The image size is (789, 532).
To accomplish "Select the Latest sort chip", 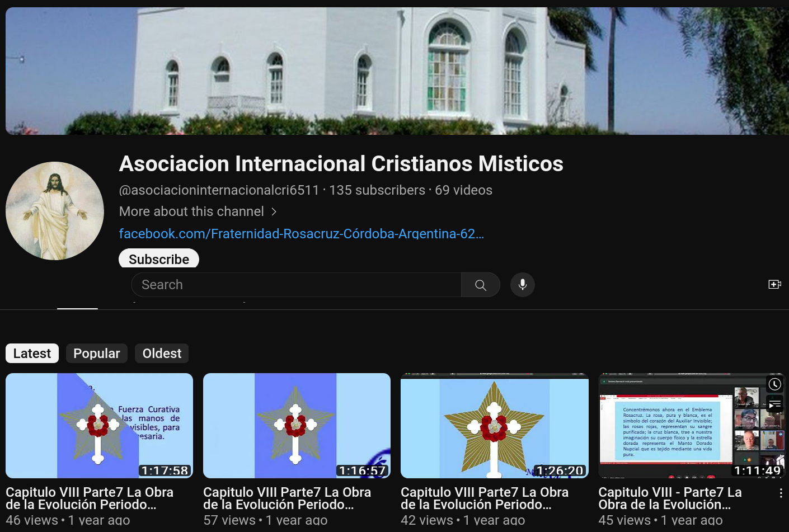I will pos(32,354).
